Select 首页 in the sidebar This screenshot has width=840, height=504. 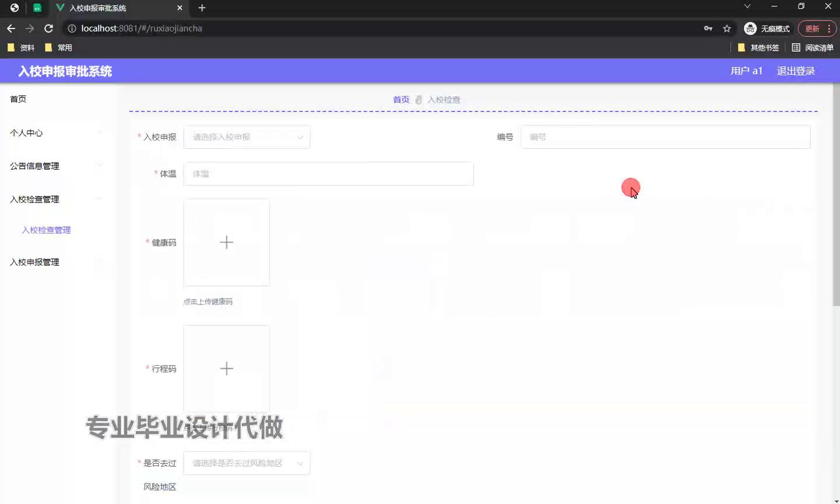point(18,99)
